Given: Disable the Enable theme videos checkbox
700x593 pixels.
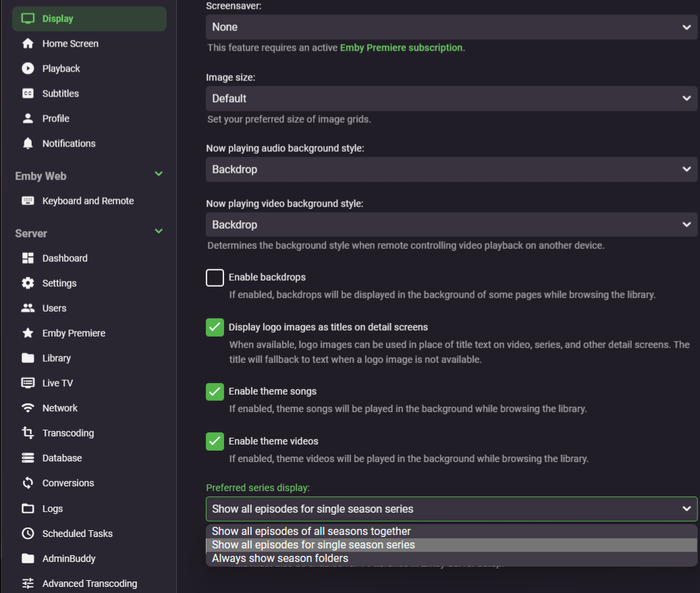Looking at the screenshot, I should click(215, 441).
